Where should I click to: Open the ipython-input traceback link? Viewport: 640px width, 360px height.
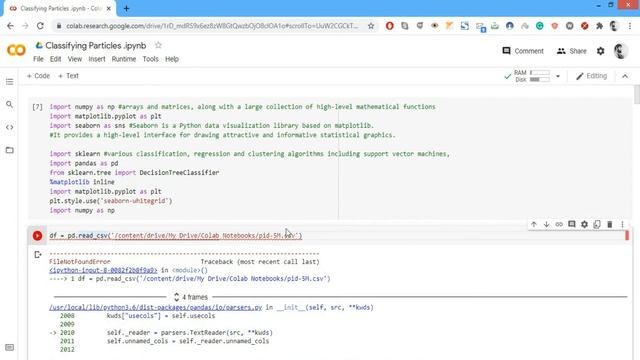click(x=103, y=270)
